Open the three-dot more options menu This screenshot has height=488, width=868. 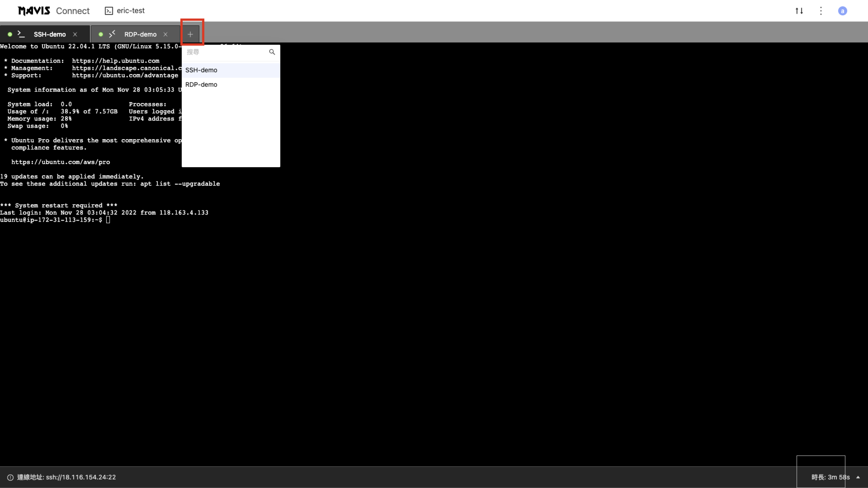pos(821,11)
